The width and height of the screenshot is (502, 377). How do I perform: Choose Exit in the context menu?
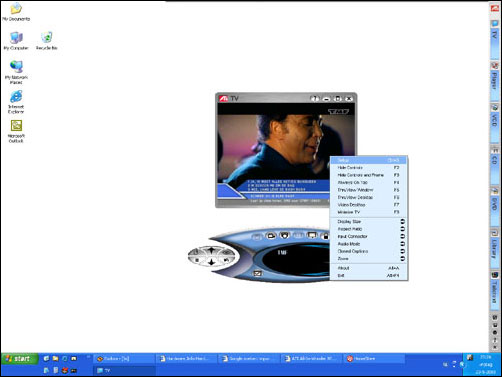point(369,276)
